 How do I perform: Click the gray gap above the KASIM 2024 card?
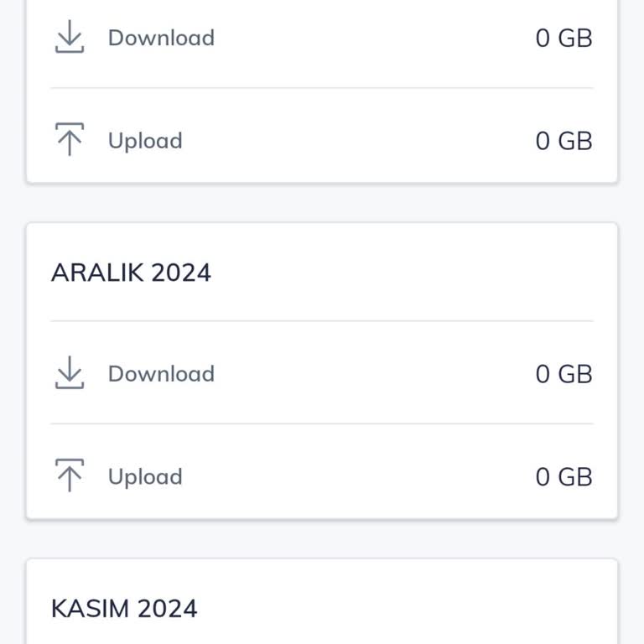322,539
